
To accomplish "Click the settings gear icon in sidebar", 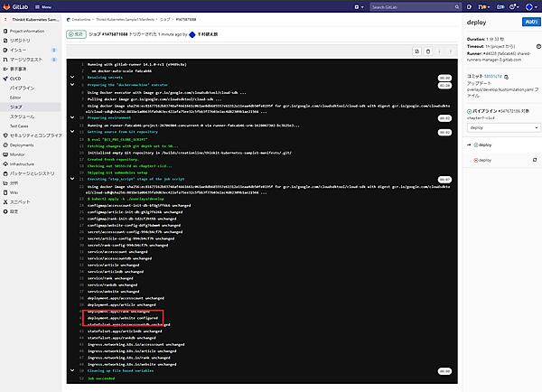I will coord(5,211).
